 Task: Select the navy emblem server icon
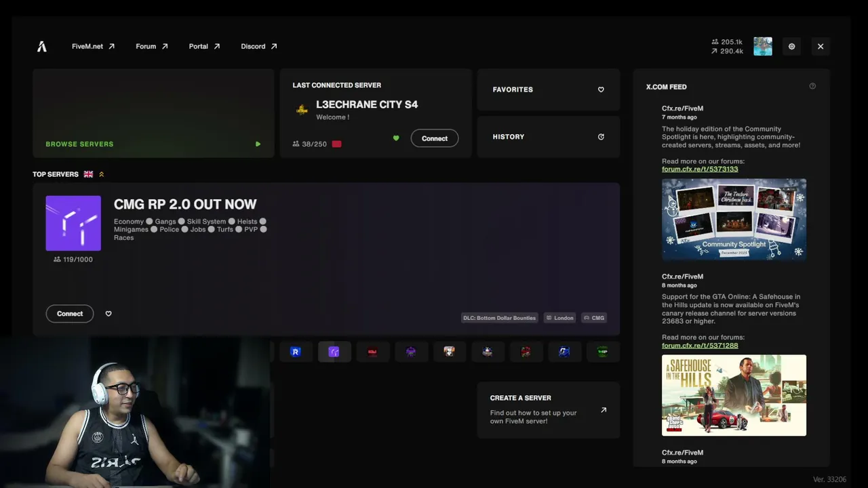487,352
